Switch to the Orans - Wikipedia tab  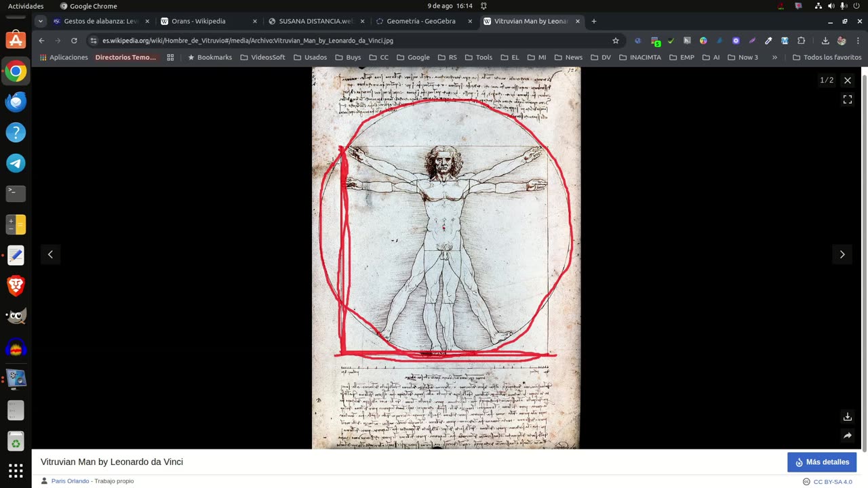[208, 21]
